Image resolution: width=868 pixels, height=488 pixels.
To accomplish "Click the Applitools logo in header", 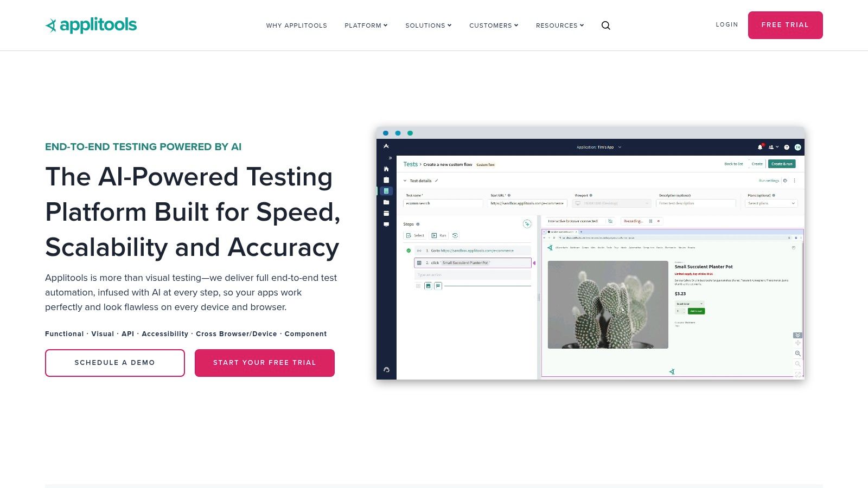I will (x=91, y=25).
